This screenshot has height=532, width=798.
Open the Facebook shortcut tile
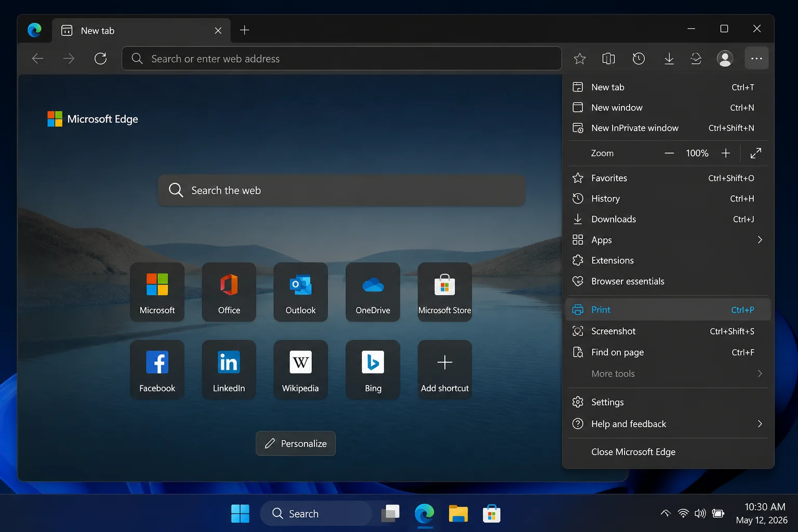(x=157, y=369)
